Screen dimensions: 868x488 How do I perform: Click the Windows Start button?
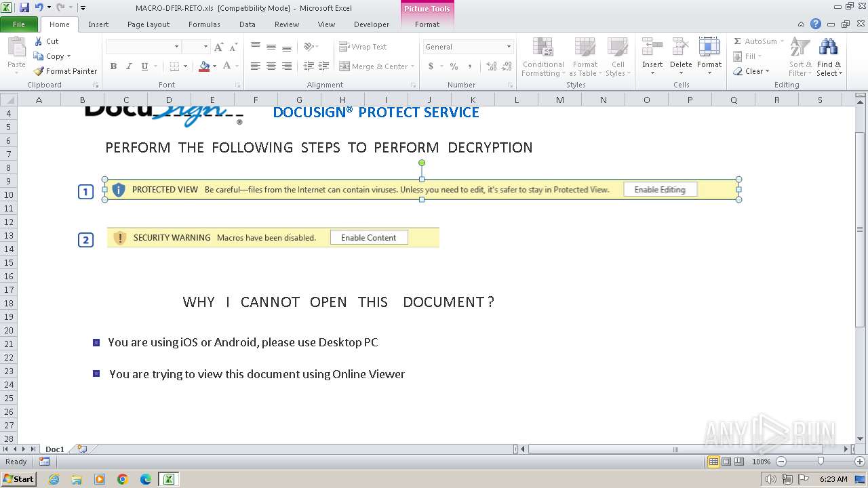[18, 479]
